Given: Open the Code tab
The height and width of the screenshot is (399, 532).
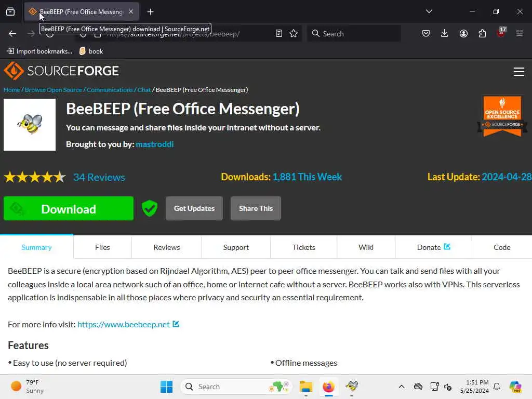Looking at the screenshot, I should pyautogui.click(x=502, y=247).
